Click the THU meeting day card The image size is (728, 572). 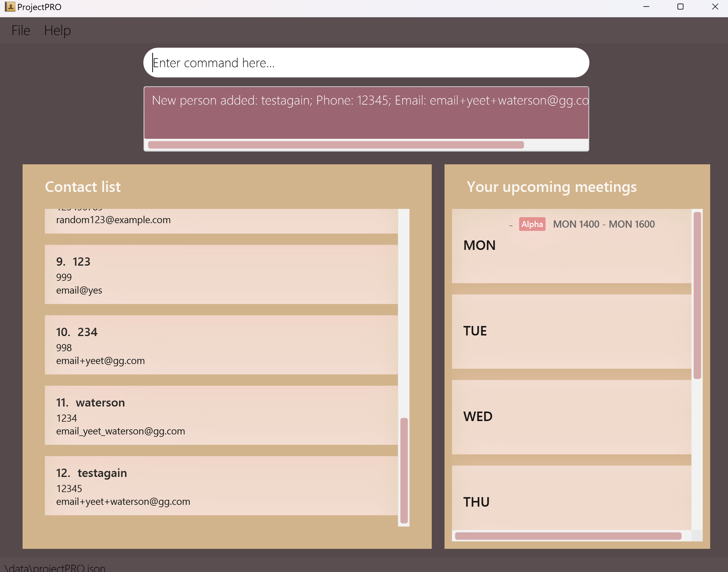(571, 499)
